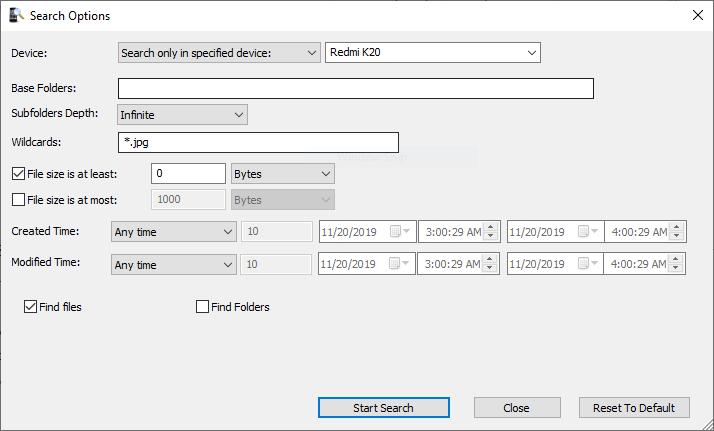Click the Start Search button

[383, 408]
